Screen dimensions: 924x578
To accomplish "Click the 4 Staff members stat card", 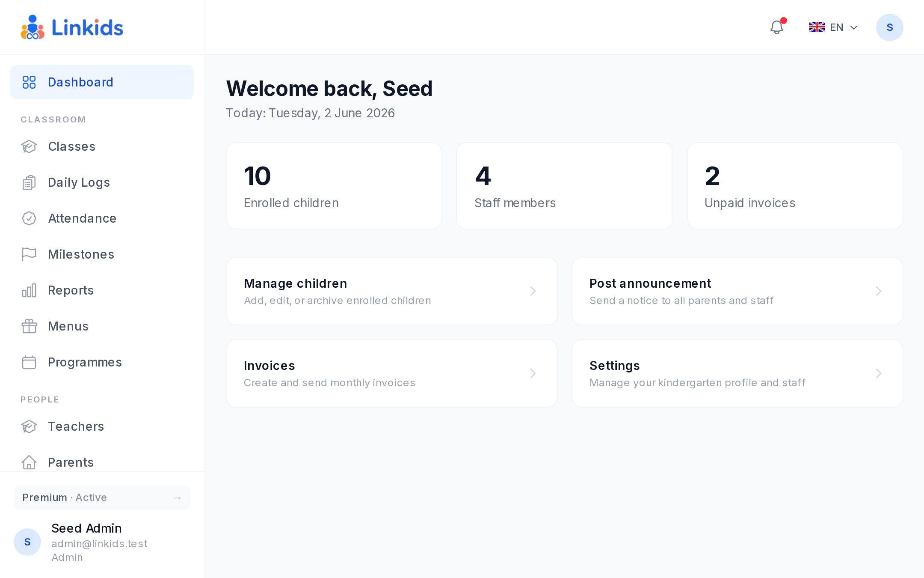I will [x=565, y=186].
